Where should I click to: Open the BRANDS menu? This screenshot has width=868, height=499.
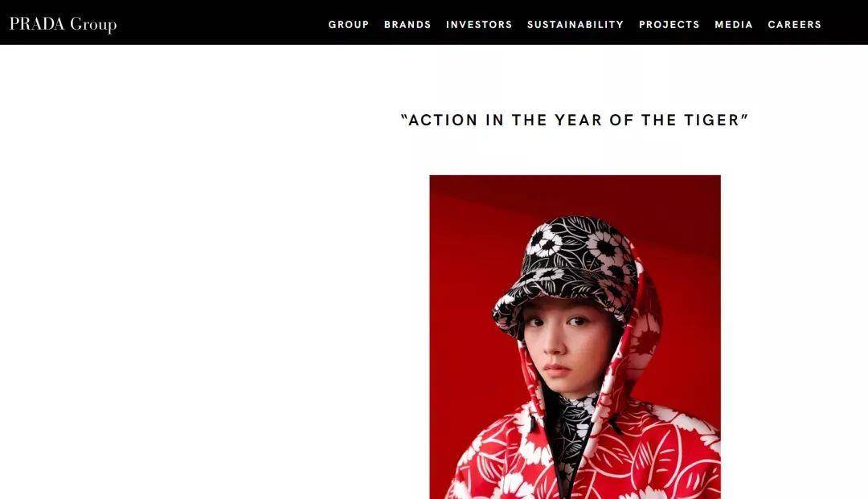[407, 24]
